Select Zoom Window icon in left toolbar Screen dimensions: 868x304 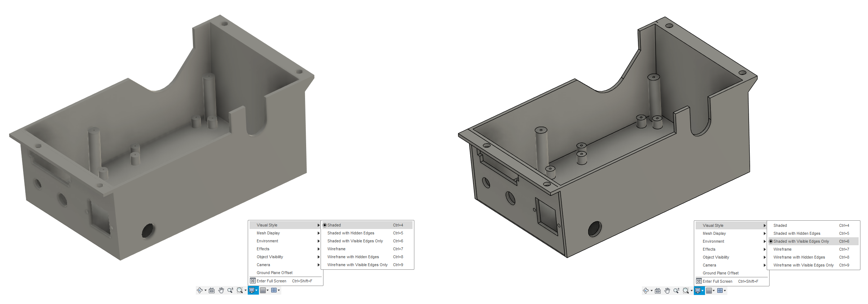point(239,290)
